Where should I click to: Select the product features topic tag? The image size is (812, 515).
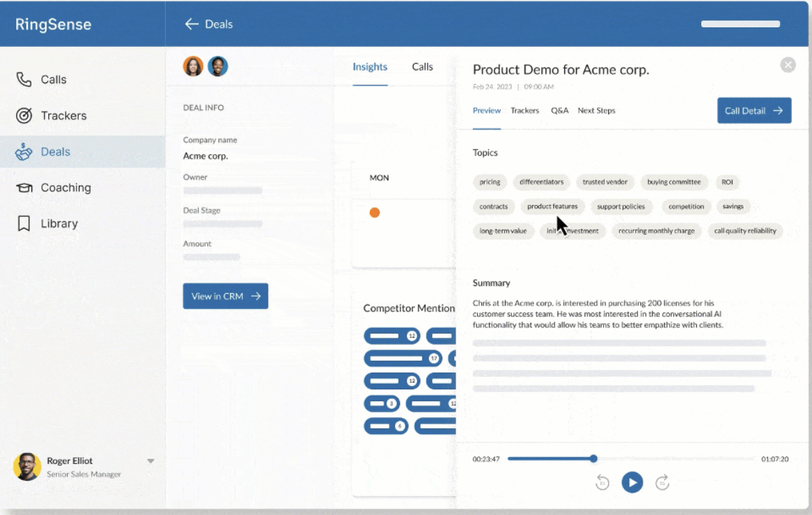click(x=552, y=206)
